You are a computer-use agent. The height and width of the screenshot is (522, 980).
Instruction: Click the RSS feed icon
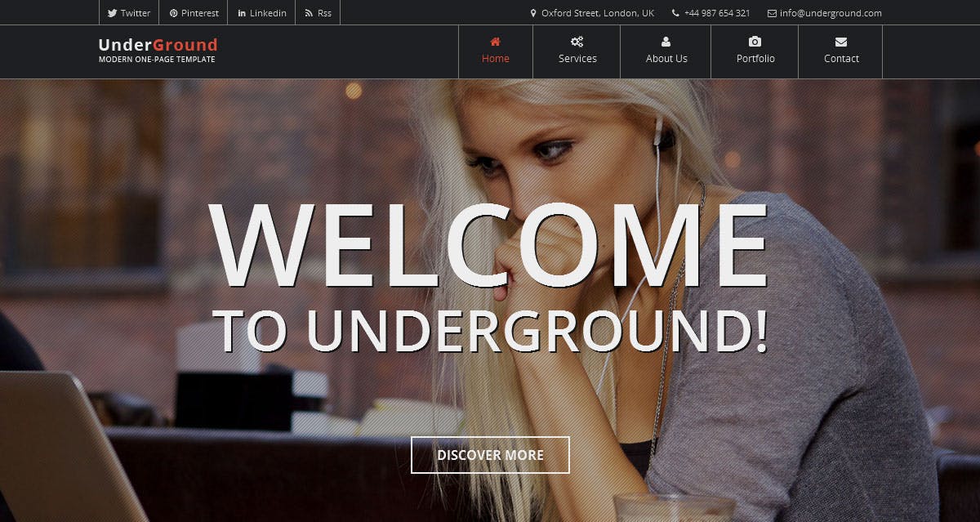tap(309, 13)
